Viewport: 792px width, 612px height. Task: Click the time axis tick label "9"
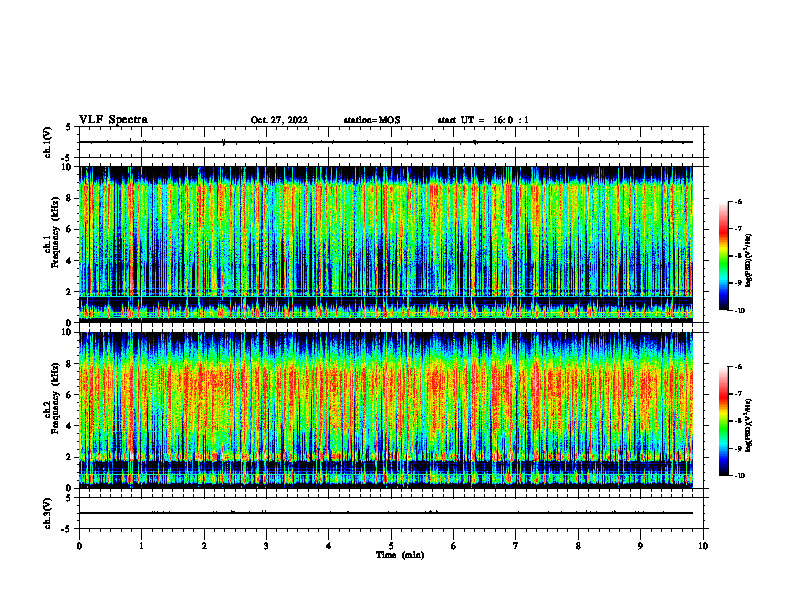[x=640, y=546]
